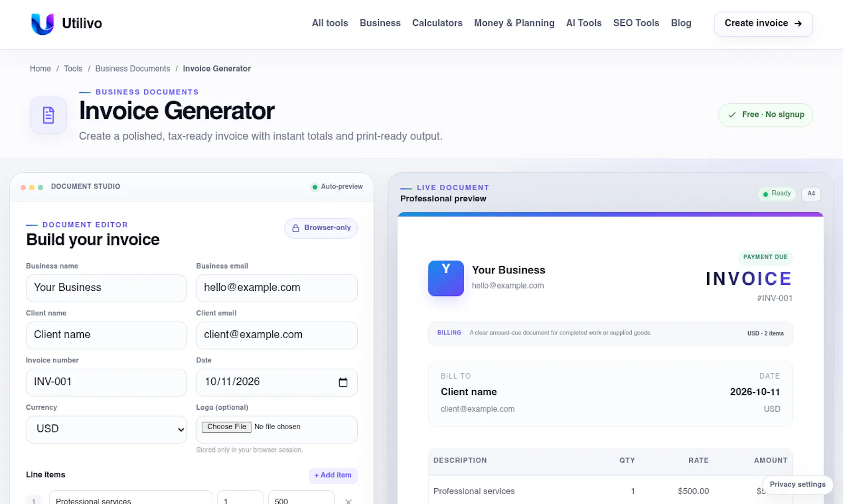The width and height of the screenshot is (843, 504).
Task: Click the Utilivo logo icon
Action: click(43, 24)
